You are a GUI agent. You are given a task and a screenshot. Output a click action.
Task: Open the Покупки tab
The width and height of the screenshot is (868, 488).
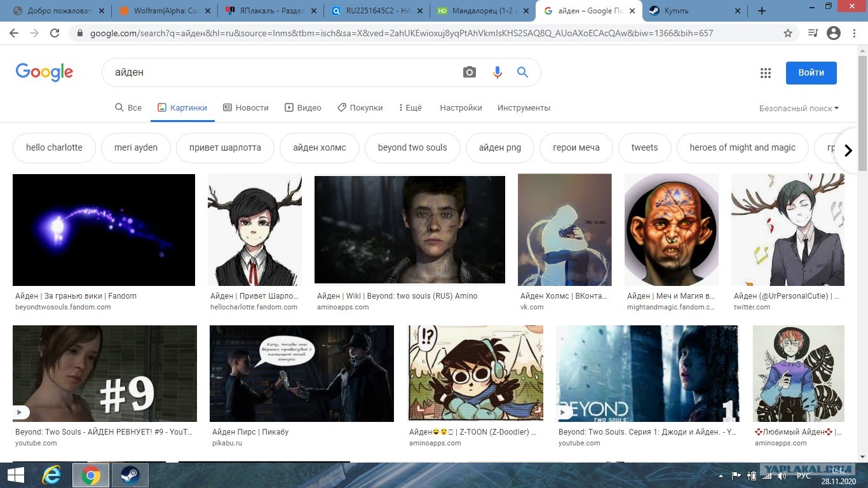360,108
